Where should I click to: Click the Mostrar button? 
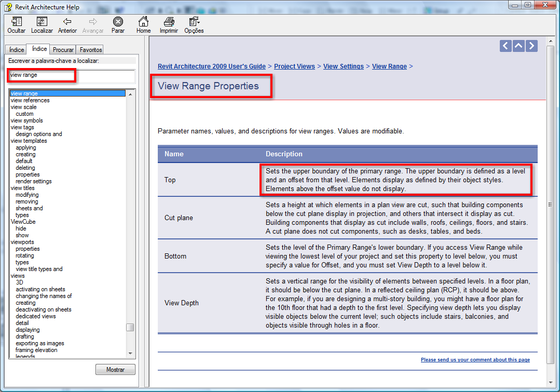(115, 370)
